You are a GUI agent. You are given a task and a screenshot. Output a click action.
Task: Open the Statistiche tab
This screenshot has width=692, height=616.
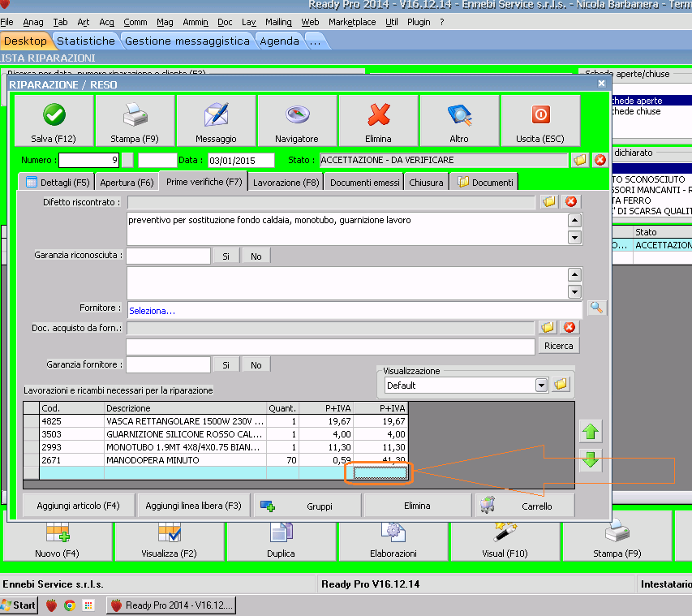[86, 41]
